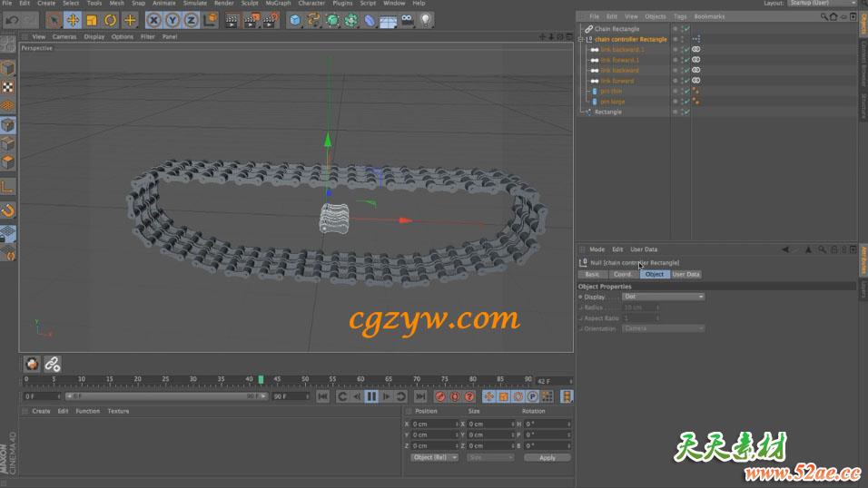Toggle enable checkmark for Chain Rectangle

click(x=686, y=29)
